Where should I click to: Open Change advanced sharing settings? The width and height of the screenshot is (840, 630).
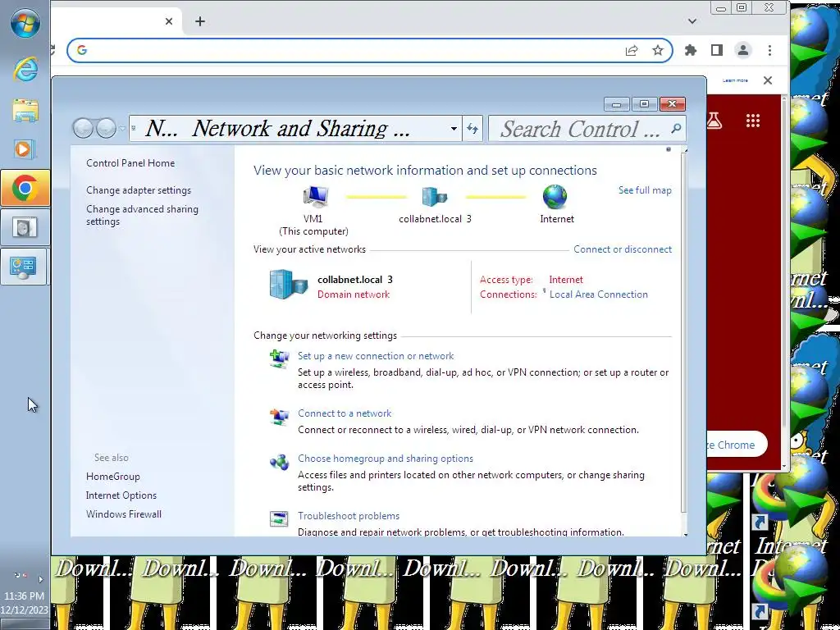(x=142, y=216)
